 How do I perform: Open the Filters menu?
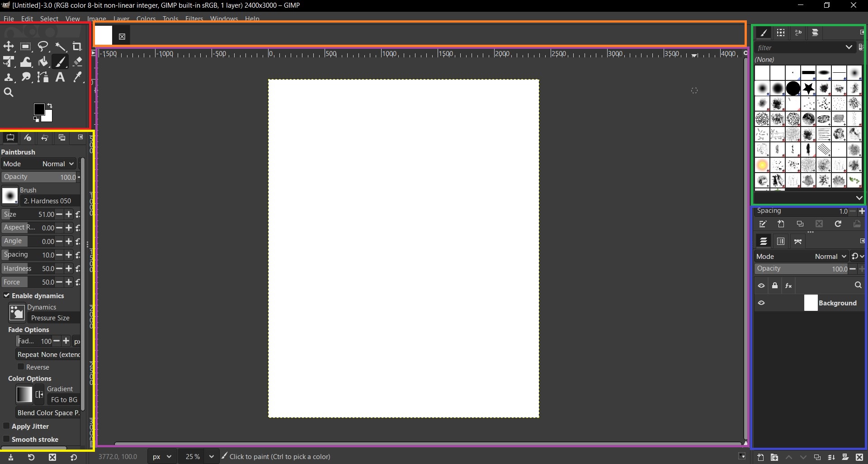(x=194, y=19)
